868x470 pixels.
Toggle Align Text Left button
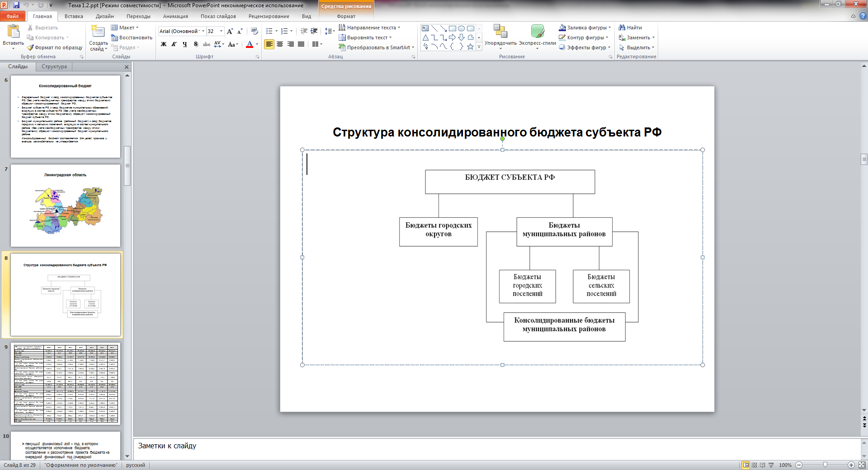(269, 44)
